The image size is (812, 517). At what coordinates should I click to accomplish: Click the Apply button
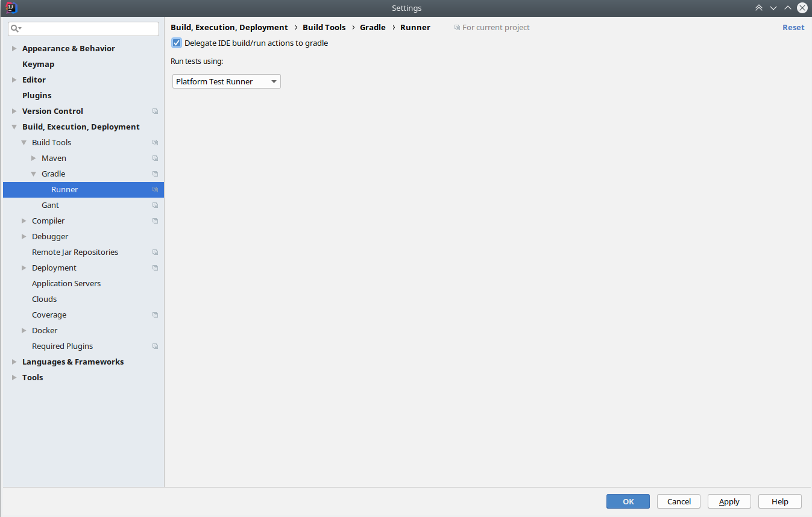click(729, 501)
